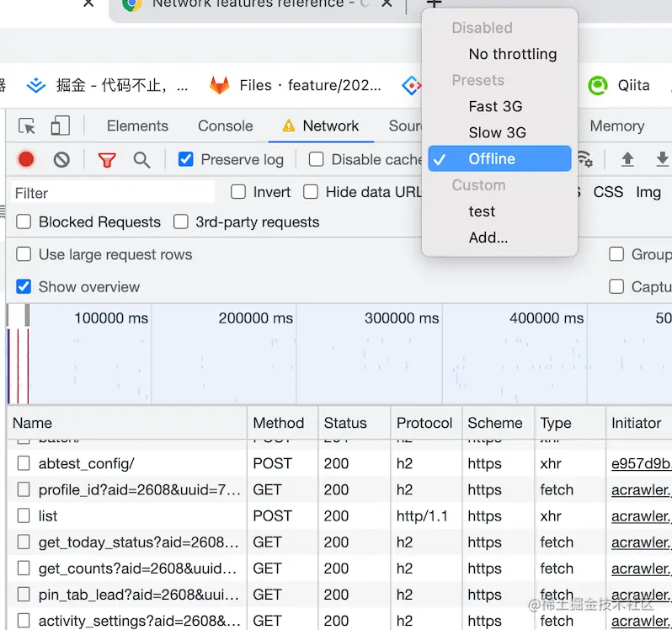Viewport: 672px width, 630px height.
Task: Click the Filter text input
Action: pyautogui.click(x=113, y=192)
